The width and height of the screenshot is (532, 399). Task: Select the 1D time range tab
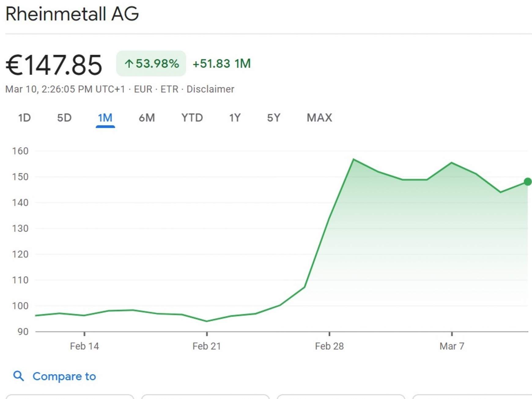(x=24, y=118)
